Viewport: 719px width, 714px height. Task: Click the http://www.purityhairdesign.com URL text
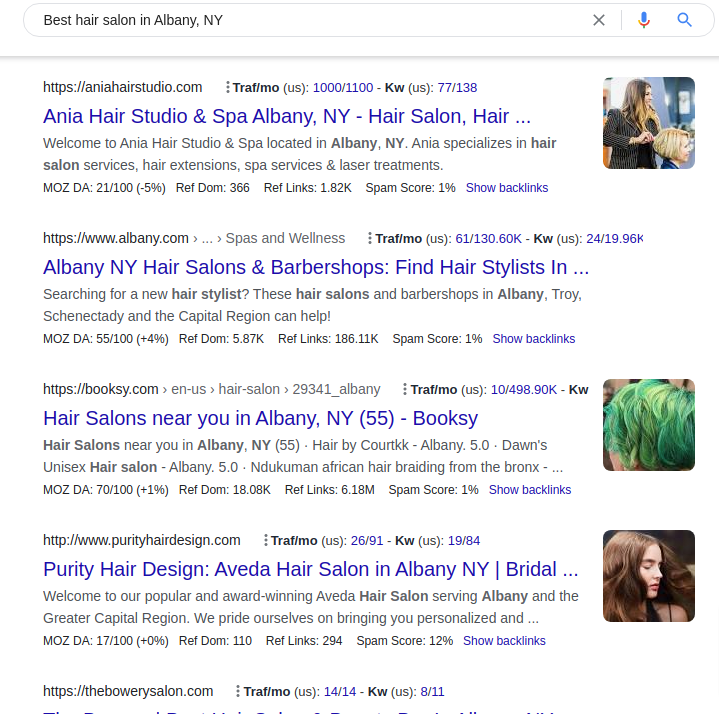[x=142, y=540]
